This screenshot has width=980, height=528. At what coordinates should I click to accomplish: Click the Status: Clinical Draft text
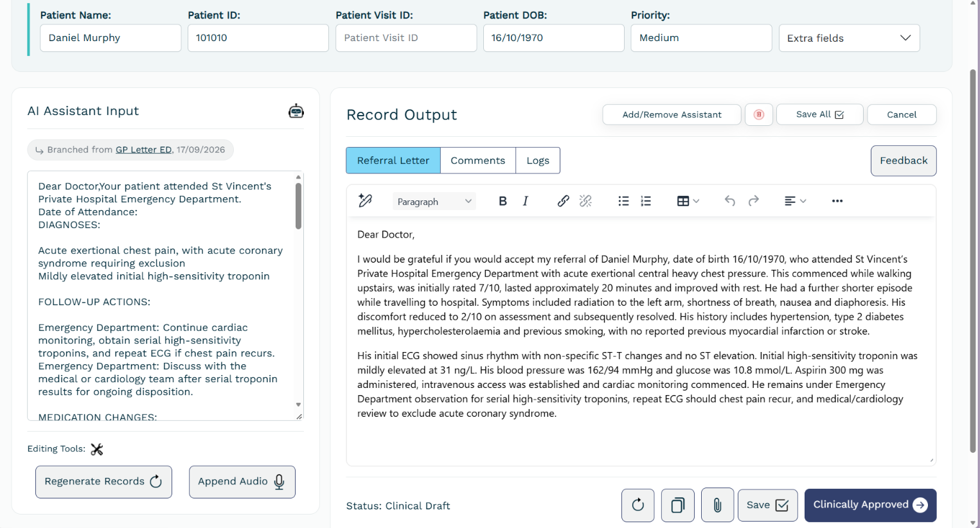coord(398,506)
